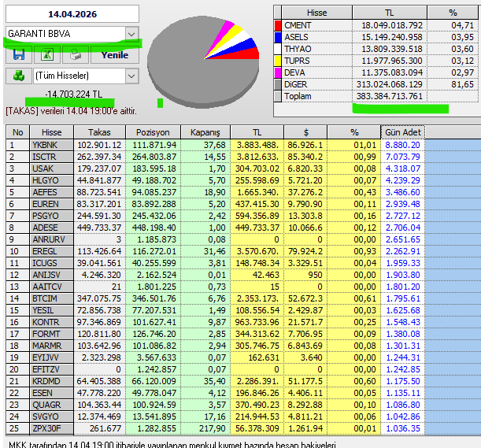Image resolution: width=481 pixels, height=448 pixels.
Task: Click the Toplam value 383.384.713.761
Action: click(389, 96)
